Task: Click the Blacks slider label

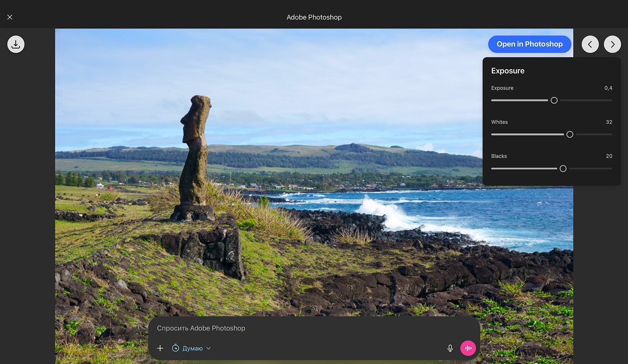Action: point(499,156)
